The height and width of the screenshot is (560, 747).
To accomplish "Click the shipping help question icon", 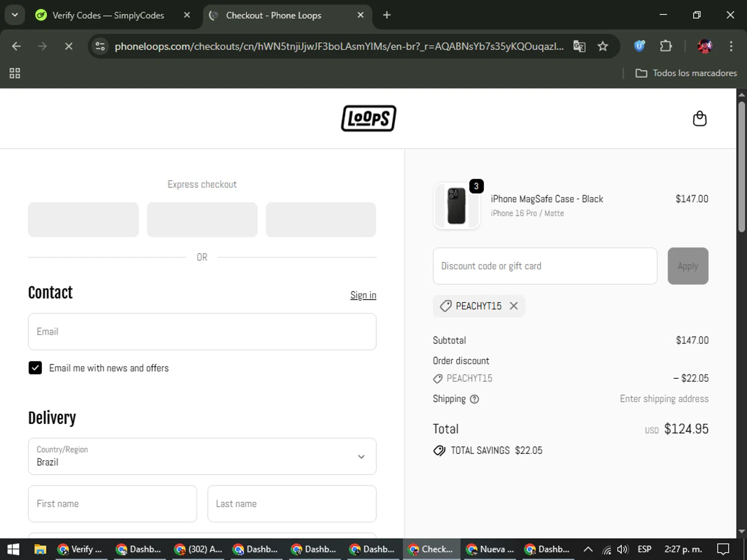I will pyautogui.click(x=475, y=399).
